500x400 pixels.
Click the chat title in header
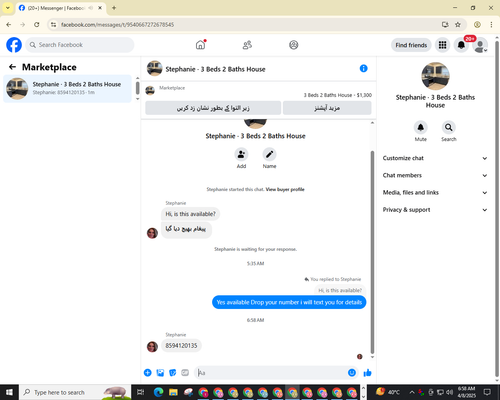pyautogui.click(x=215, y=69)
